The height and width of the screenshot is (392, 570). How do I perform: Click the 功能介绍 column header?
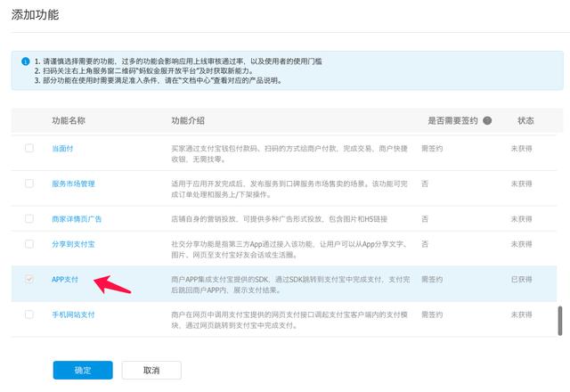pyautogui.click(x=188, y=121)
